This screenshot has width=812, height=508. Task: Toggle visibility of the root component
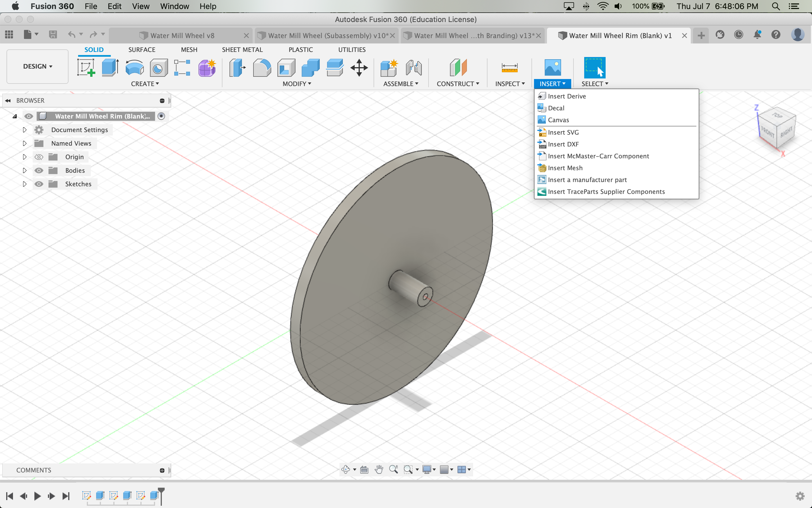point(28,116)
